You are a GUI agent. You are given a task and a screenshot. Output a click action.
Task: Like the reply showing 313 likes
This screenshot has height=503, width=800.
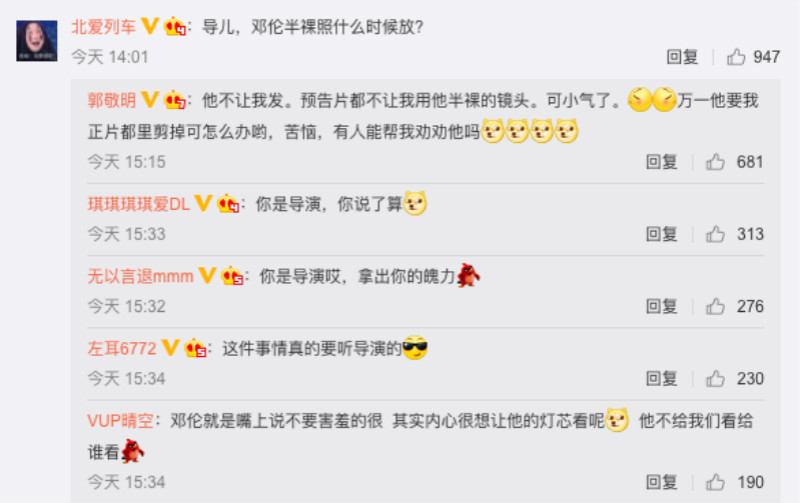click(x=715, y=234)
